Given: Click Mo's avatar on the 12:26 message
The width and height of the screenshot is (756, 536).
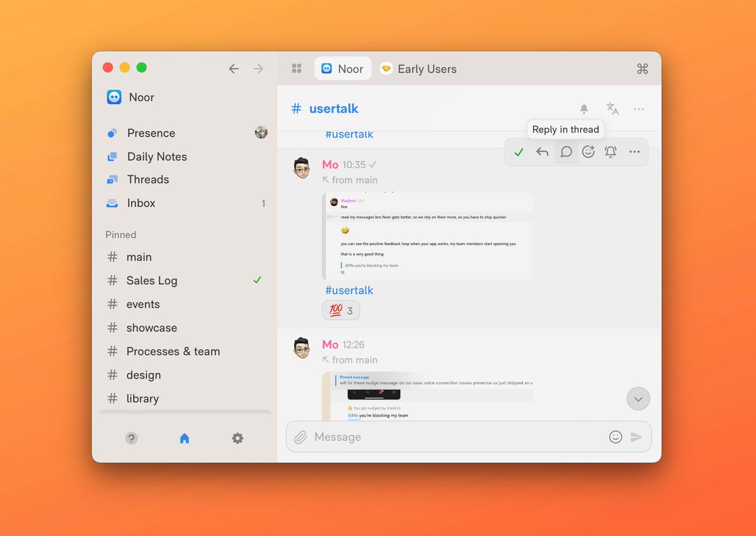Looking at the screenshot, I should [302, 348].
